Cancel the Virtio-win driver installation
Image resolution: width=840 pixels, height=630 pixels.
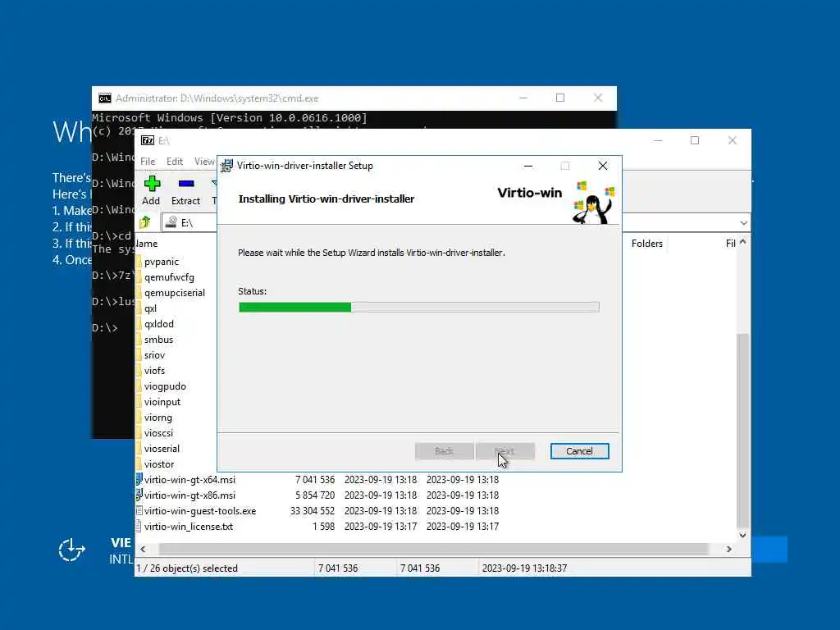tap(580, 451)
